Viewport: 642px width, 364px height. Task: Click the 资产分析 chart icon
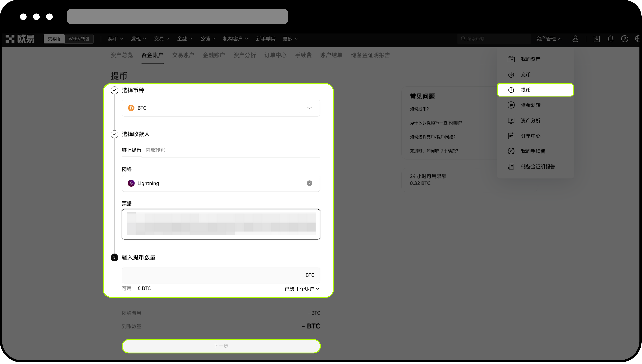coord(511,121)
